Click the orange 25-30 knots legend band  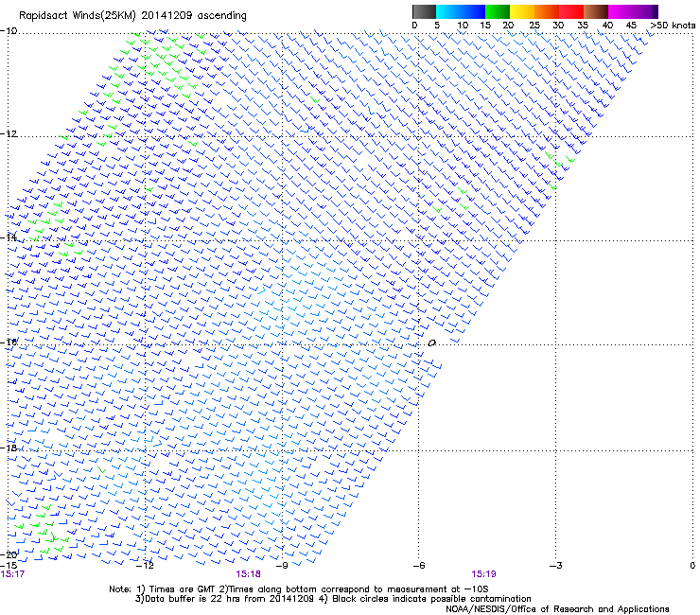click(x=547, y=11)
